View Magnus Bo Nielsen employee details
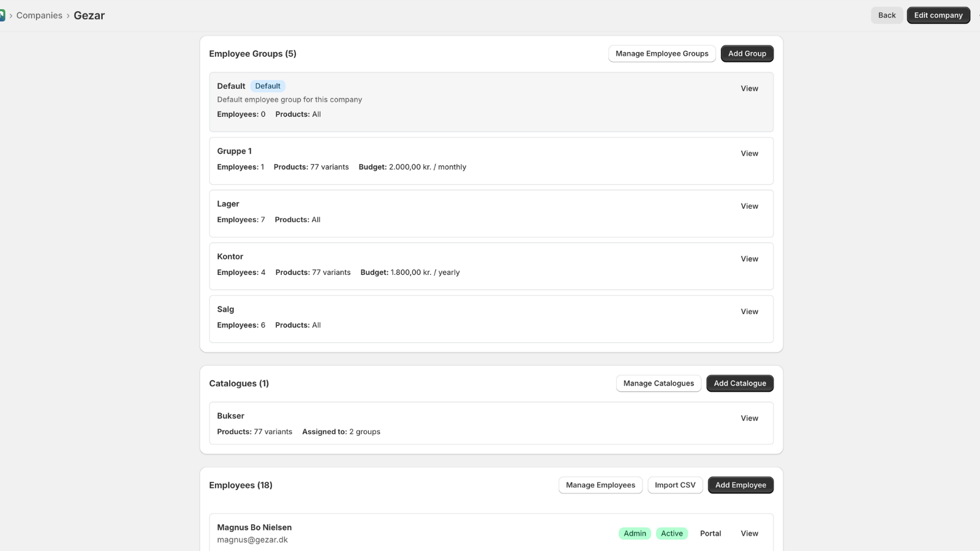980x551 pixels. (x=749, y=534)
